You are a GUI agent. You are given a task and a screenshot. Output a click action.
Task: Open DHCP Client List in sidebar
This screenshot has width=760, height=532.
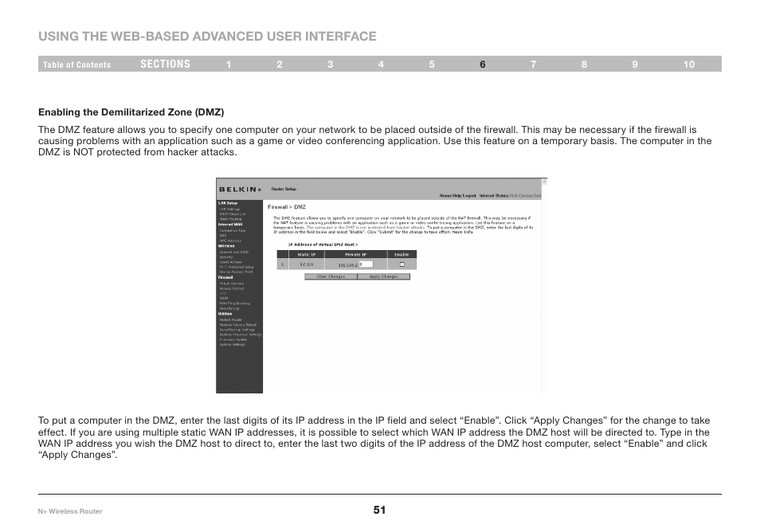coord(232,213)
